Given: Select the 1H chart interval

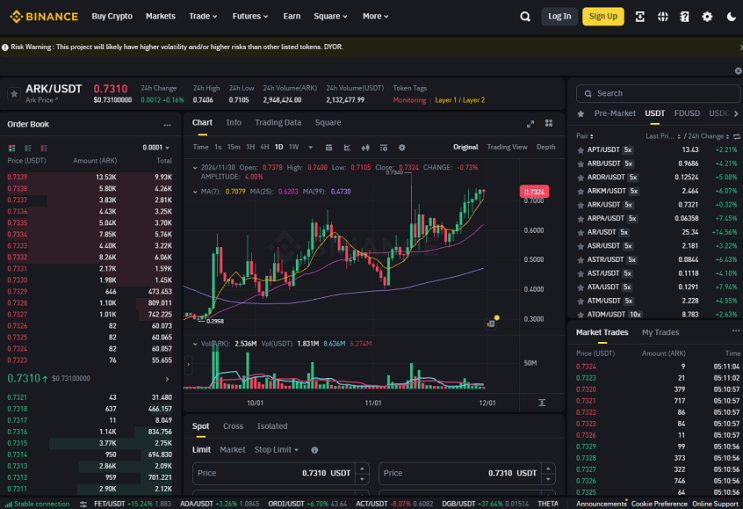Looking at the screenshot, I should [x=250, y=147].
